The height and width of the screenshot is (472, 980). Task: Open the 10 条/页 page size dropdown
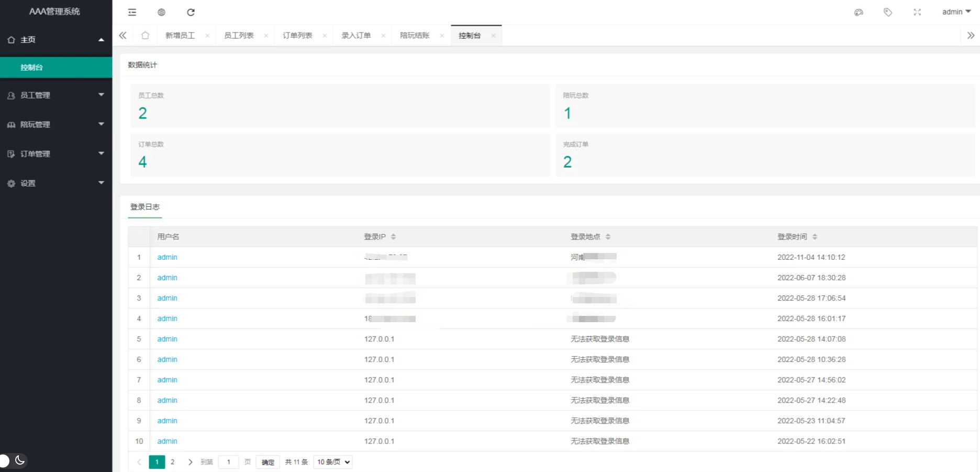click(333, 462)
